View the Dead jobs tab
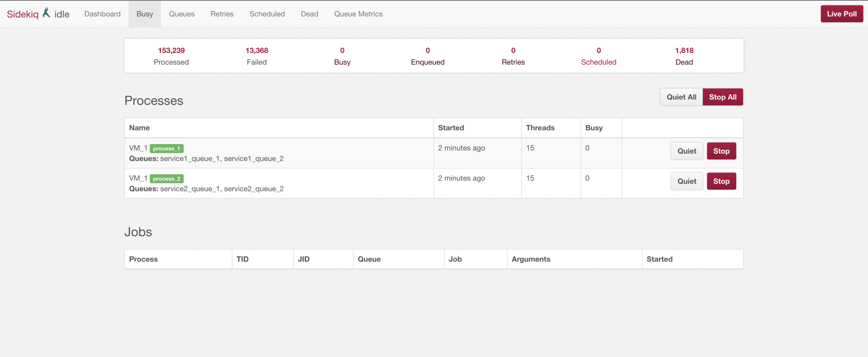The width and height of the screenshot is (868, 357). [309, 14]
